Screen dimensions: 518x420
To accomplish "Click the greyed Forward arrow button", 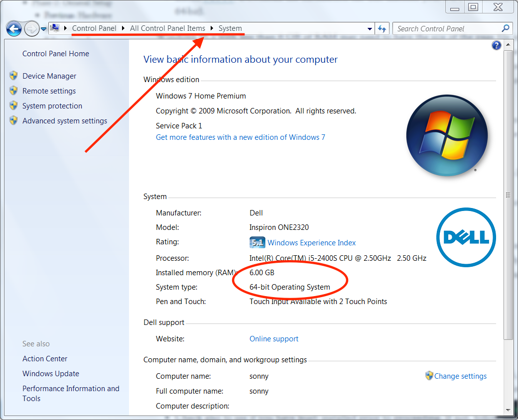I will 32,29.
